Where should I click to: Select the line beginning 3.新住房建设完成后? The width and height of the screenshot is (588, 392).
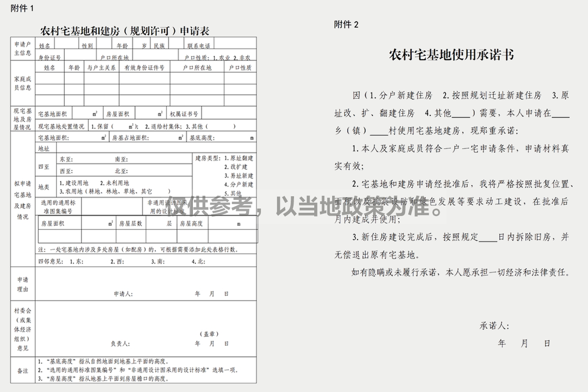point(452,246)
